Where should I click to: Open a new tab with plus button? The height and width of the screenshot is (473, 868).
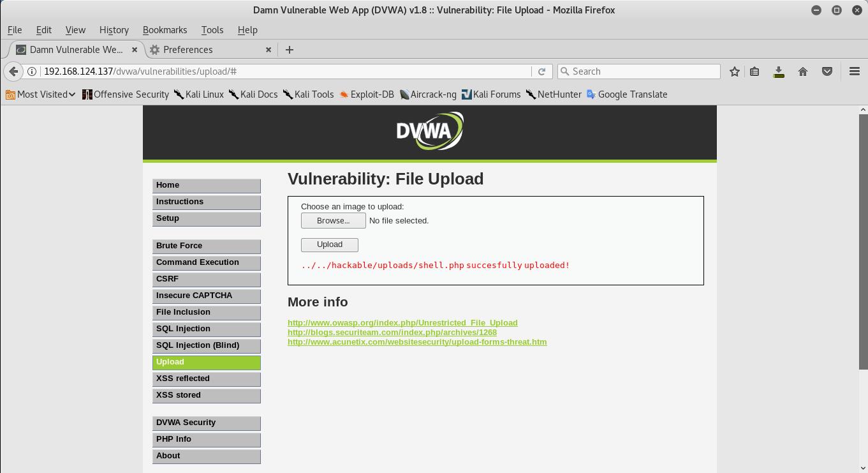(290, 50)
